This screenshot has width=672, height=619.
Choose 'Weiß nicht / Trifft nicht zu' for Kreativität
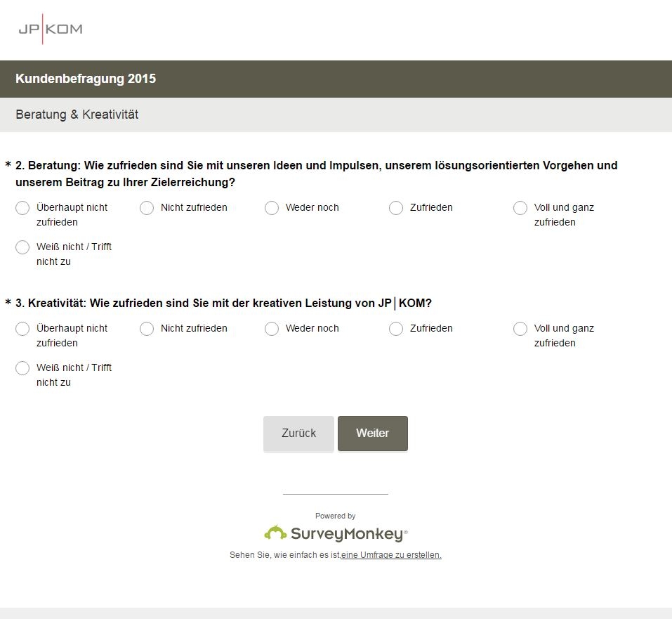(22, 368)
